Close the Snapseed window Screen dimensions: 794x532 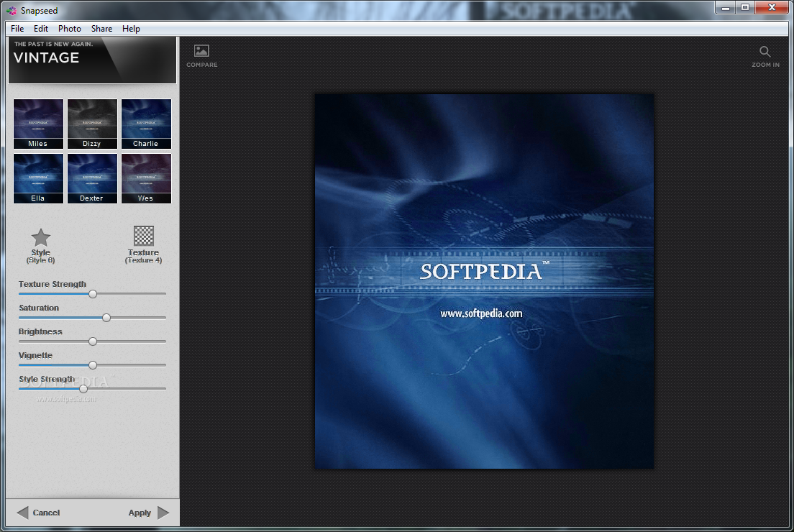(x=772, y=8)
